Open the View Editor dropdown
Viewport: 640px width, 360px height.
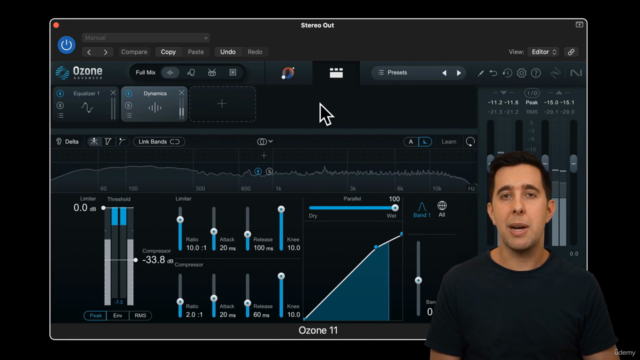[544, 52]
